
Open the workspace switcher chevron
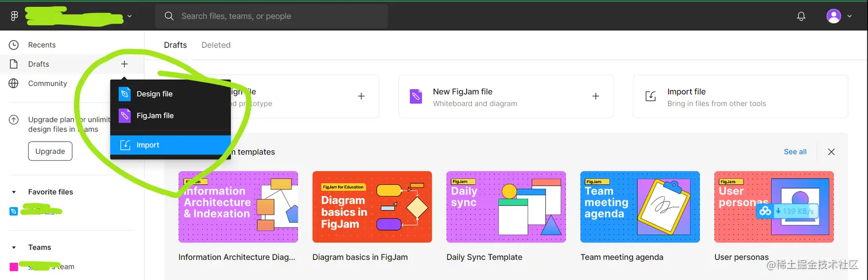pos(129,17)
